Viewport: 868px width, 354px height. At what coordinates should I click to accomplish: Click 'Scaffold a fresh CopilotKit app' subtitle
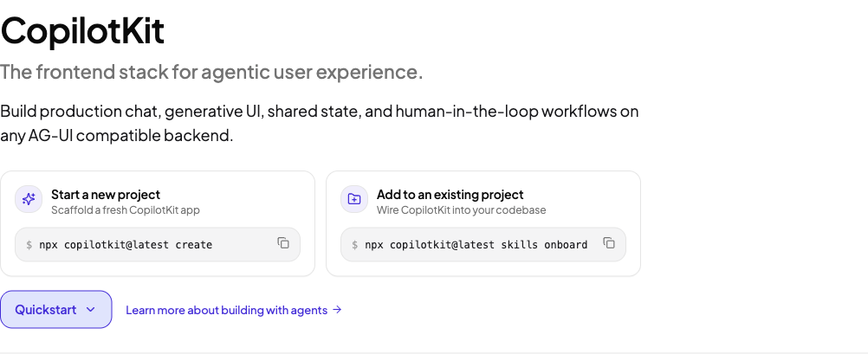click(126, 210)
